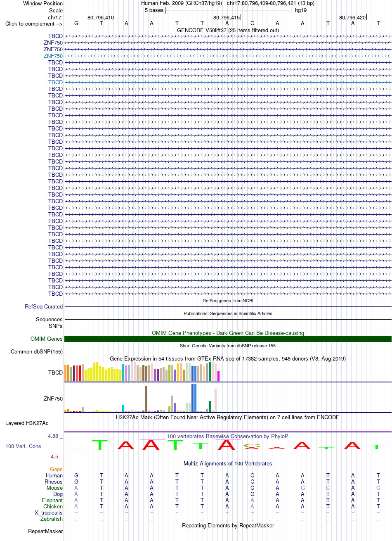
Task: Click the 4.88 upper conservation scale value
Action: point(54,436)
